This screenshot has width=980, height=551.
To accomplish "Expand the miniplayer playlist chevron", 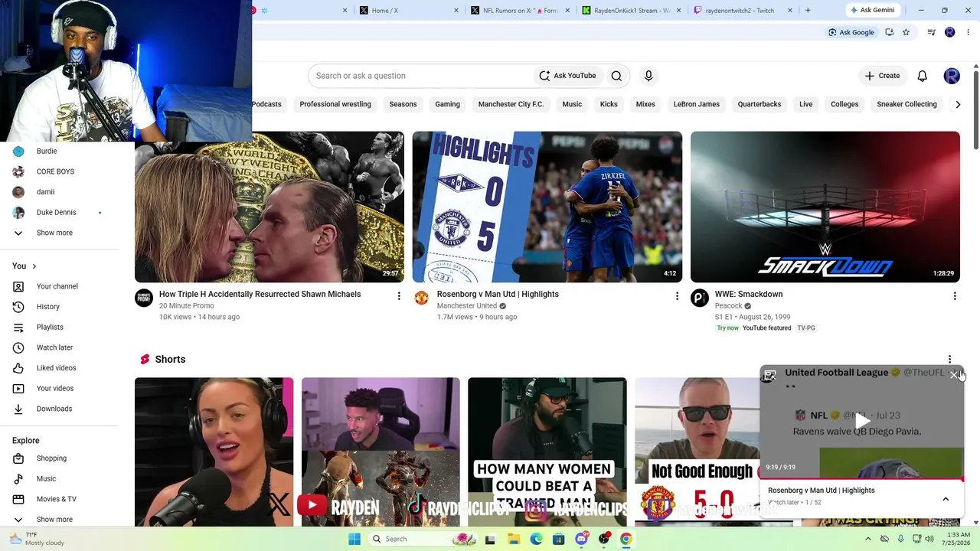I will tap(946, 499).
